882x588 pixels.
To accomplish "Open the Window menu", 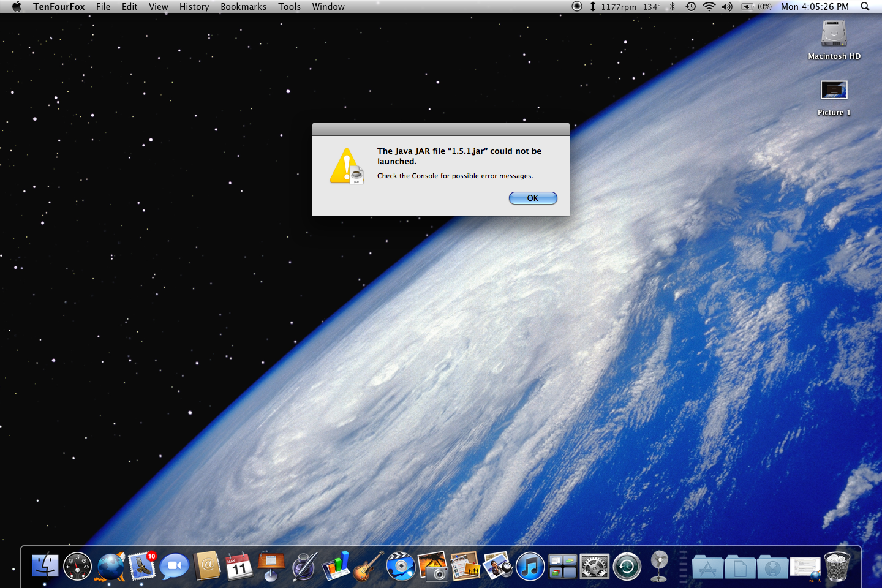I will pyautogui.click(x=328, y=6).
